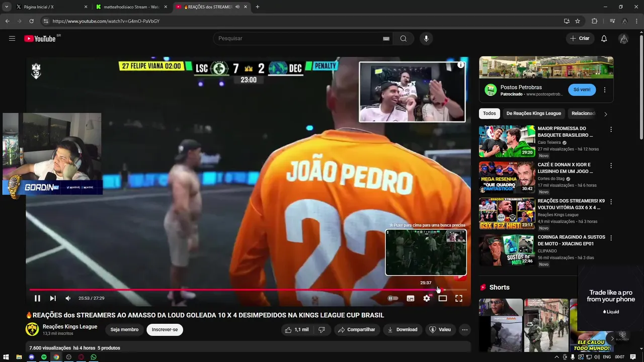
Task: Click Inscrever-se subscribe button
Action: [165, 330]
